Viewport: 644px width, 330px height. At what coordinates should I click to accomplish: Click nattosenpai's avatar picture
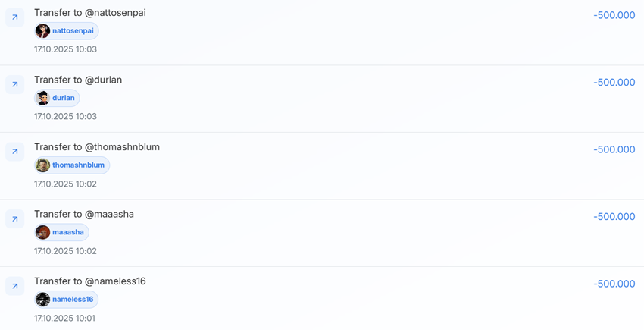pos(42,31)
